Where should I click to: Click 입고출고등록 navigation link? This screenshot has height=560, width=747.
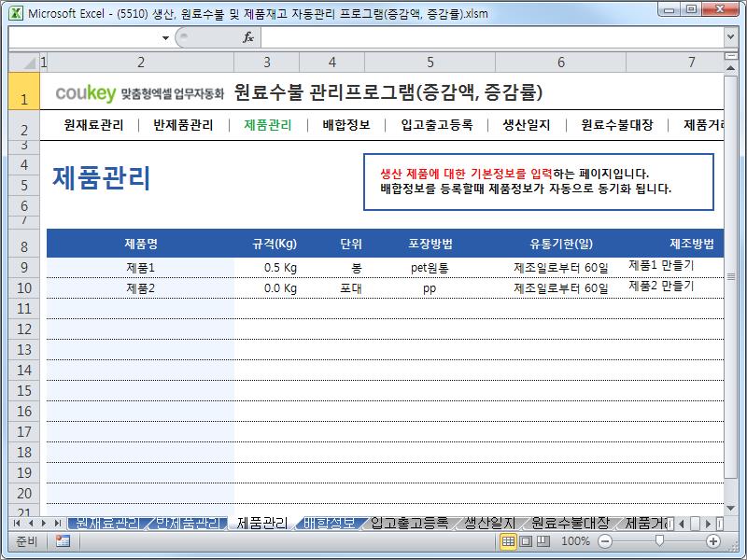[436, 125]
